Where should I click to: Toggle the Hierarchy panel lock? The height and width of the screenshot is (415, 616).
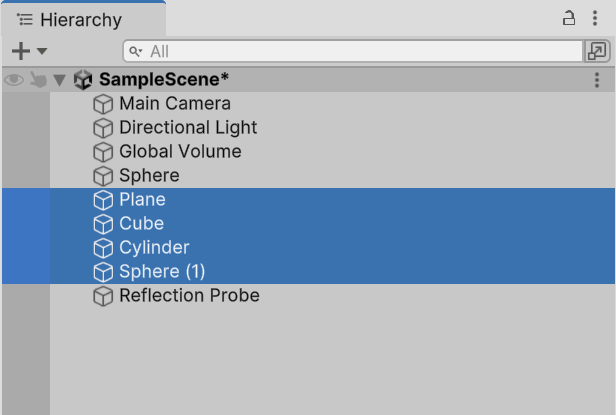point(569,18)
